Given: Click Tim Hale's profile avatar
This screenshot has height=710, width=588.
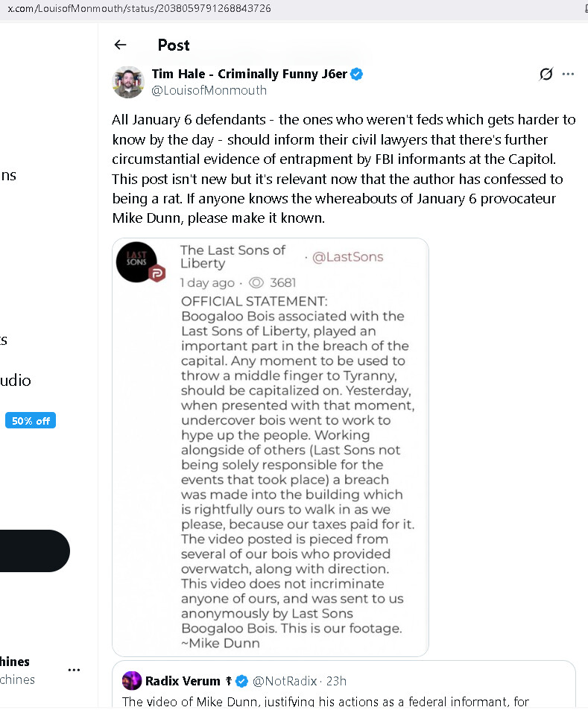Looking at the screenshot, I should [x=127, y=82].
